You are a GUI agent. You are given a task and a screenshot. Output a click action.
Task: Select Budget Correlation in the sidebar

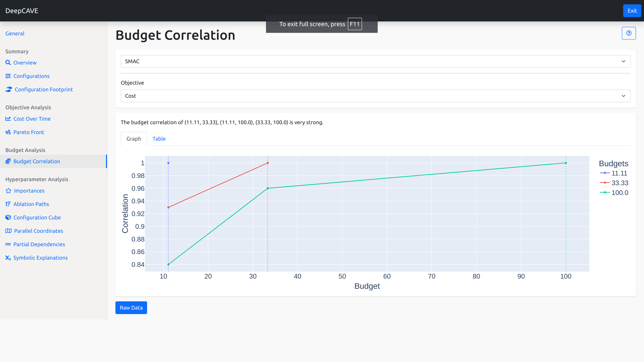(37, 161)
